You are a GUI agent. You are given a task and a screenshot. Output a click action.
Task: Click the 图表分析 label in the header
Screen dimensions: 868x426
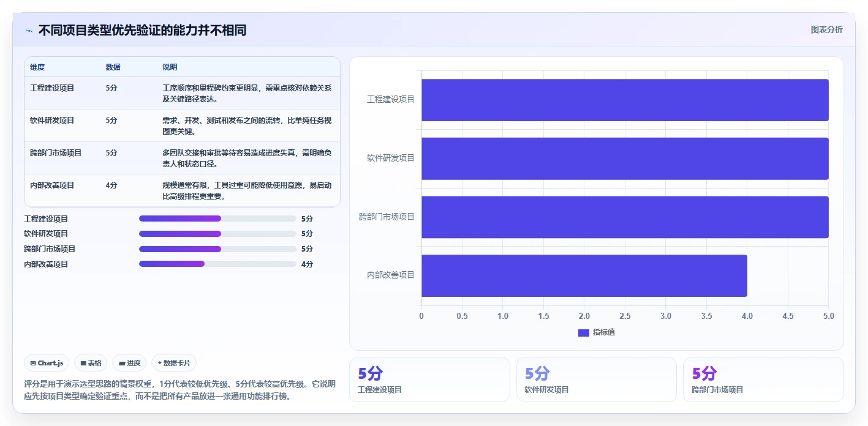click(x=827, y=29)
